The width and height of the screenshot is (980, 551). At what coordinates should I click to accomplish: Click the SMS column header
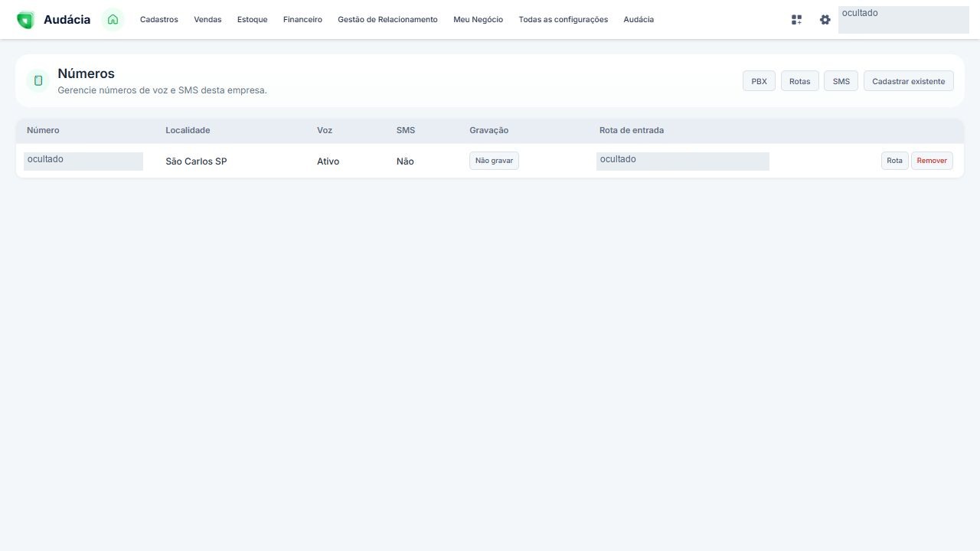pyautogui.click(x=406, y=130)
